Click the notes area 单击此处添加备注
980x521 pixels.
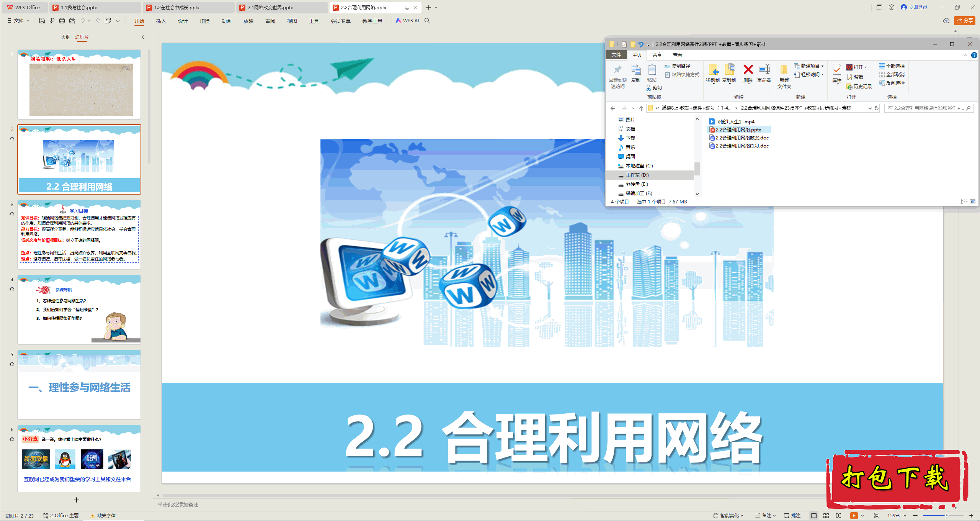[178, 505]
